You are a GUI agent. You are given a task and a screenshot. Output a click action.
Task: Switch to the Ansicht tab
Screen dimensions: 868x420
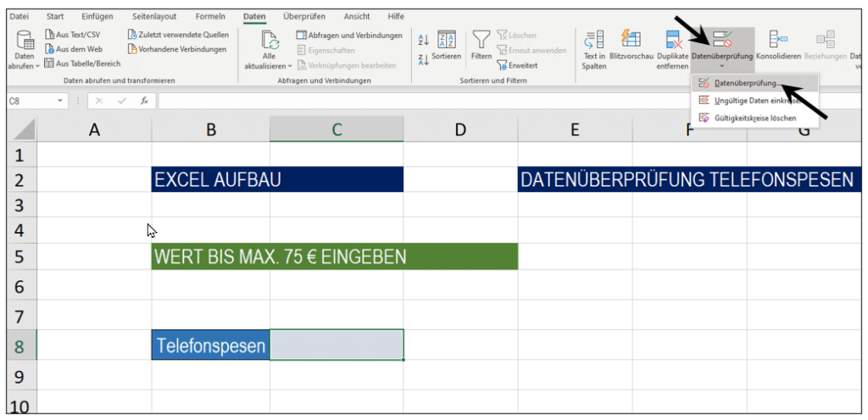coord(357,16)
